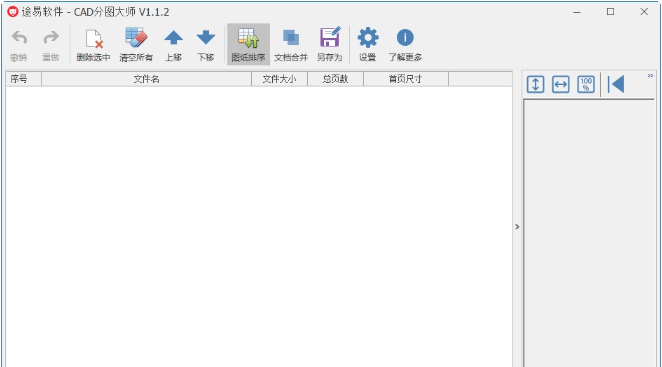Move the item up with 上移
The image size is (662, 367).
(174, 44)
